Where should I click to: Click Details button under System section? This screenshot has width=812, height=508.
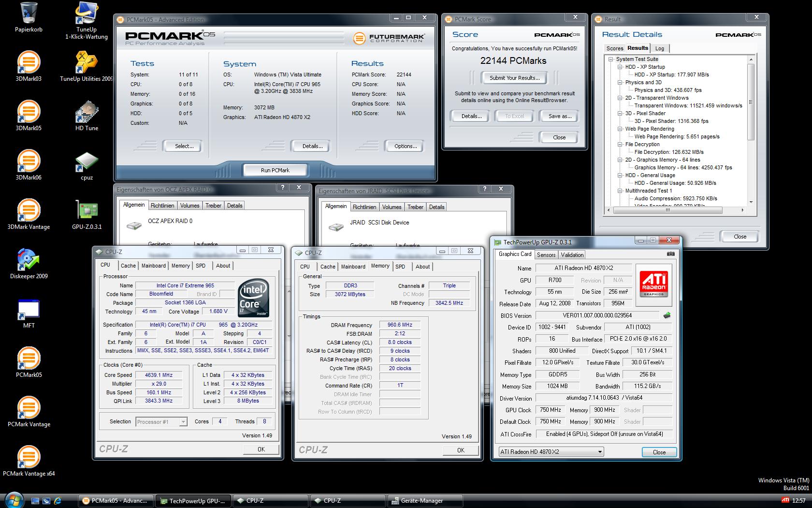(312, 146)
